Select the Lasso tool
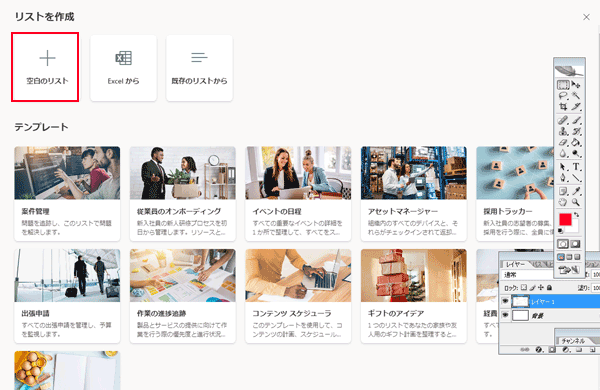Viewport: 600px width, 390px height. [563, 96]
